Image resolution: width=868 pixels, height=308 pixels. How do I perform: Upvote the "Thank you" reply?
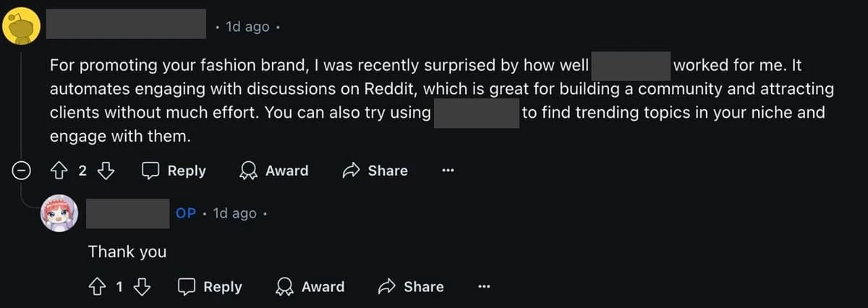pos(95,287)
